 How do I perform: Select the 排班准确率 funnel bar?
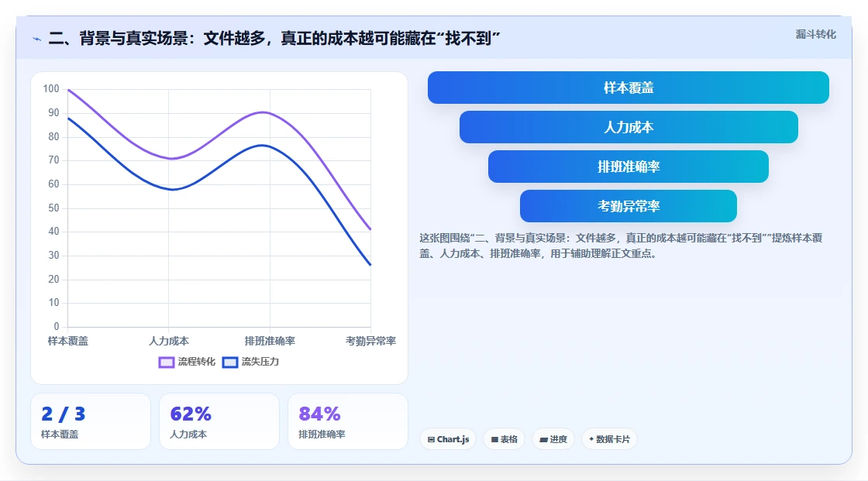coord(629,167)
